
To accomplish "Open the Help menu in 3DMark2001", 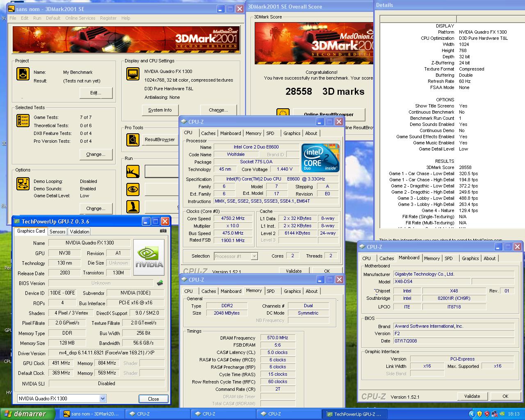I will (126, 18).
